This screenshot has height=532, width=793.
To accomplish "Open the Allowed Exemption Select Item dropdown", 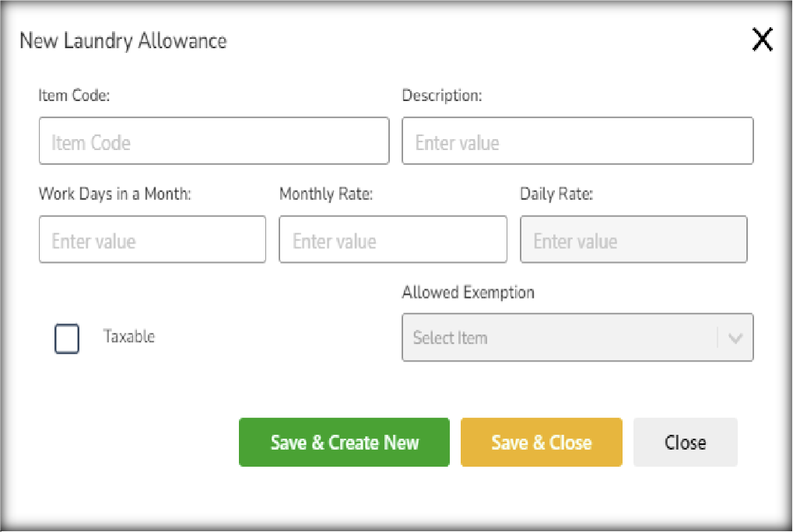I will click(560, 338).
